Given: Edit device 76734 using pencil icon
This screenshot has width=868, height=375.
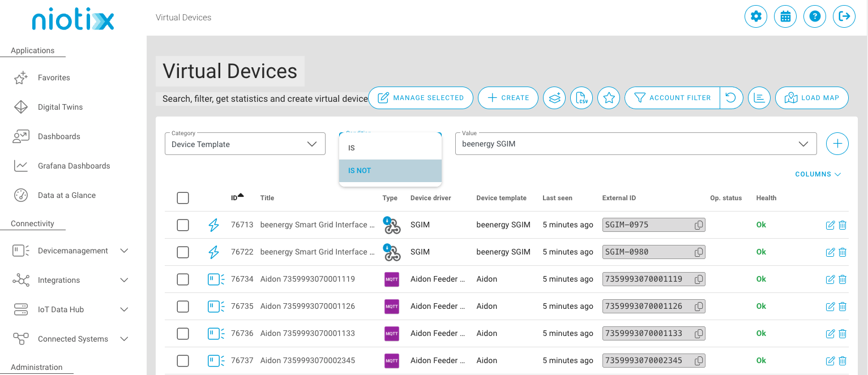Looking at the screenshot, I should pyautogui.click(x=830, y=279).
